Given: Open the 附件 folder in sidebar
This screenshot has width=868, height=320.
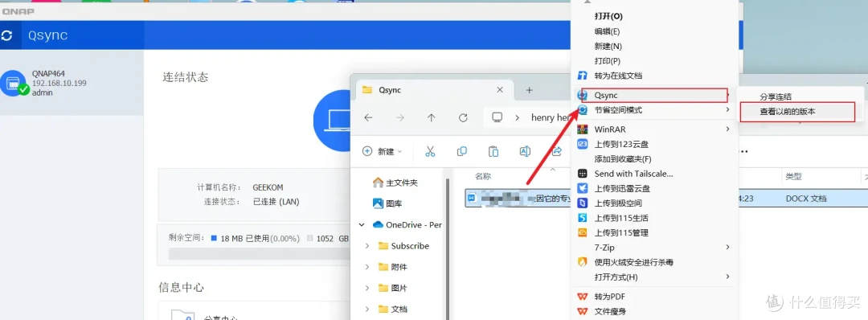Looking at the screenshot, I should 392,267.
